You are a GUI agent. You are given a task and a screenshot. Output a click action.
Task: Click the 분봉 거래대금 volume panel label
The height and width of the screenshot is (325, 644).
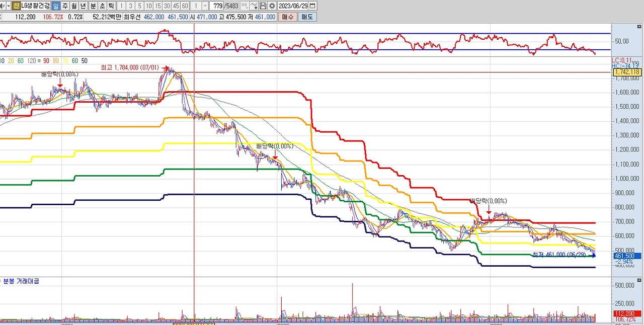tap(21, 281)
